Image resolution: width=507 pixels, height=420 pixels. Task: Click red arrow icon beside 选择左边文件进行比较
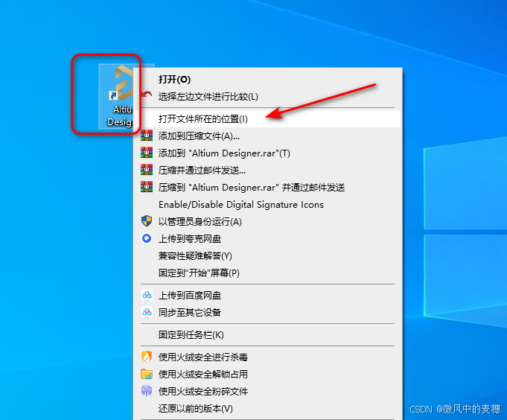pyautogui.click(x=147, y=95)
